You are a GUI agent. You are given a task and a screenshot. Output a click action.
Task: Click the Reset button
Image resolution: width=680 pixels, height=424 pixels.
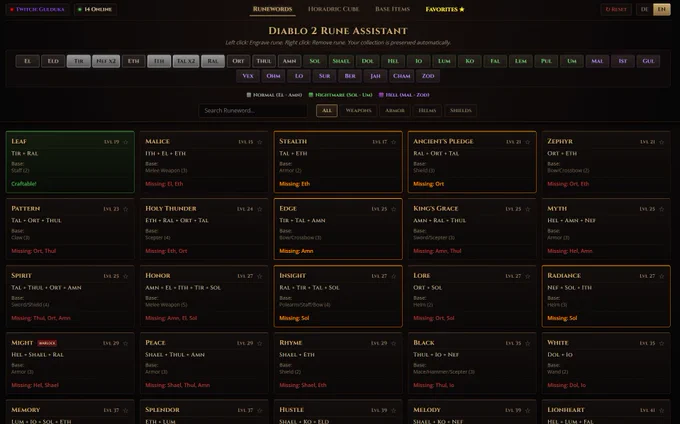click(x=616, y=9)
